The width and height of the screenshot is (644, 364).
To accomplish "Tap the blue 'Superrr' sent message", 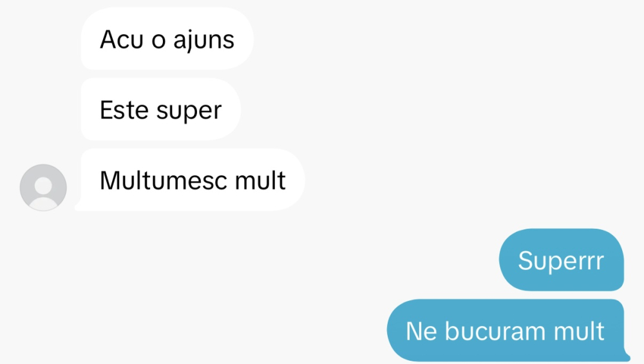I will [x=562, y=260].
